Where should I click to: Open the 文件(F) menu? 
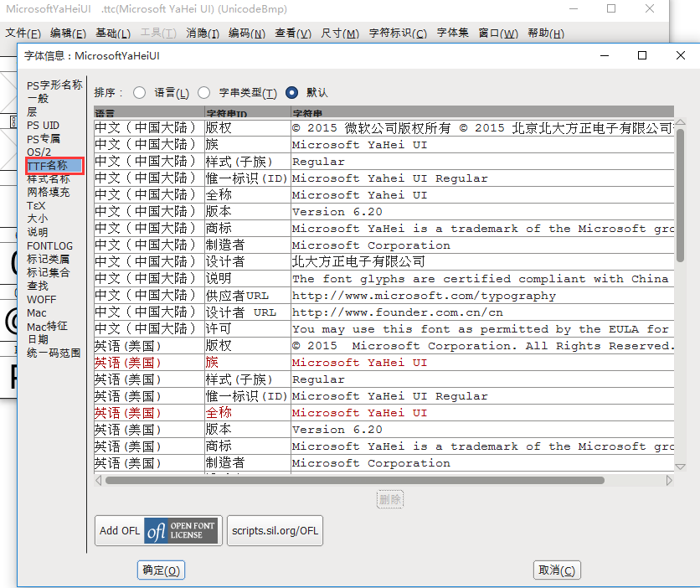[x=23, y=33]
